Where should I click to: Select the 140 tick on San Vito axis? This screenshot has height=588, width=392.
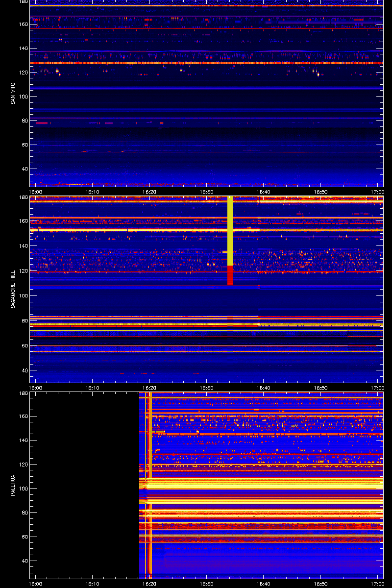(23, 49)
